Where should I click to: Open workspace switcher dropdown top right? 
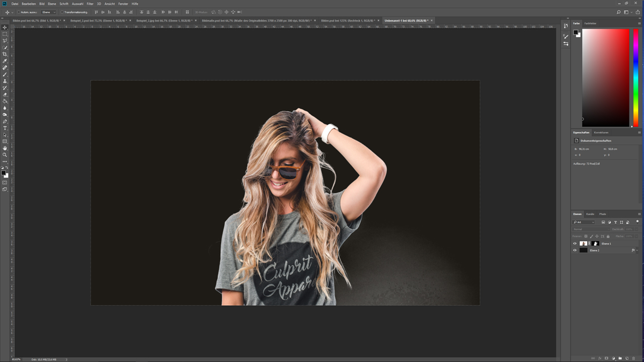pos(627,12)
